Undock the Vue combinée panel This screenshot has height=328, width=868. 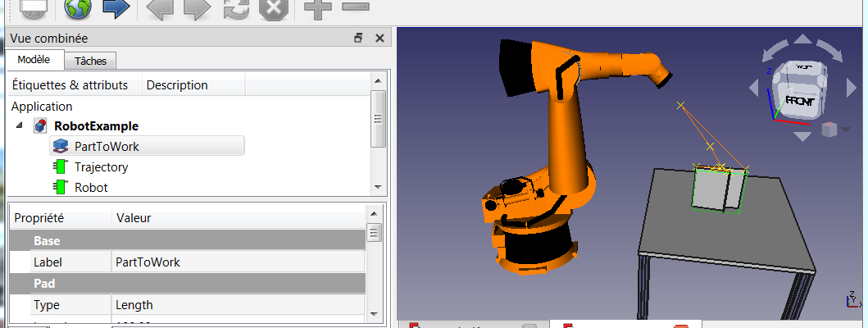(x=359, y=38)
